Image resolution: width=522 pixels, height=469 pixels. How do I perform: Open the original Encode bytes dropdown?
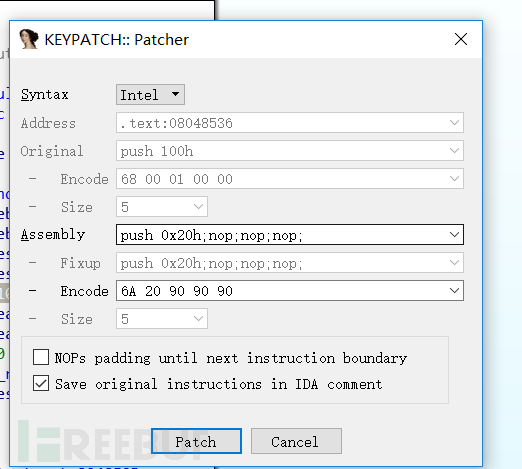pos(454,179)
